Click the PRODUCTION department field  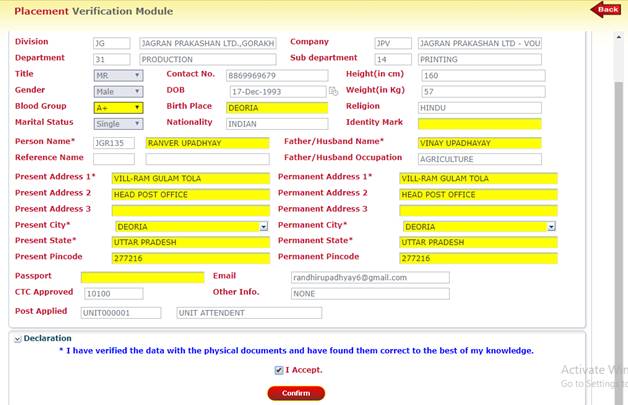(x=208, y=59)
